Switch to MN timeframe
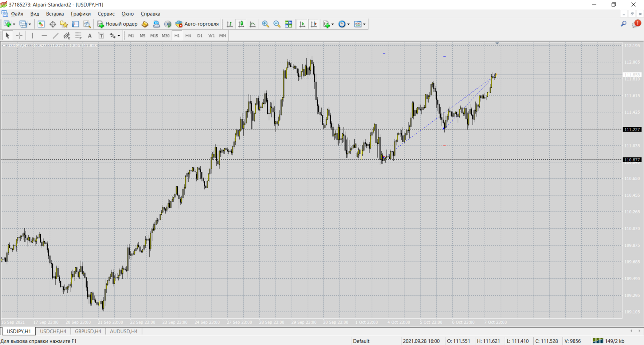The height and width of the screenshot is (345, 644). pos(223,36)
